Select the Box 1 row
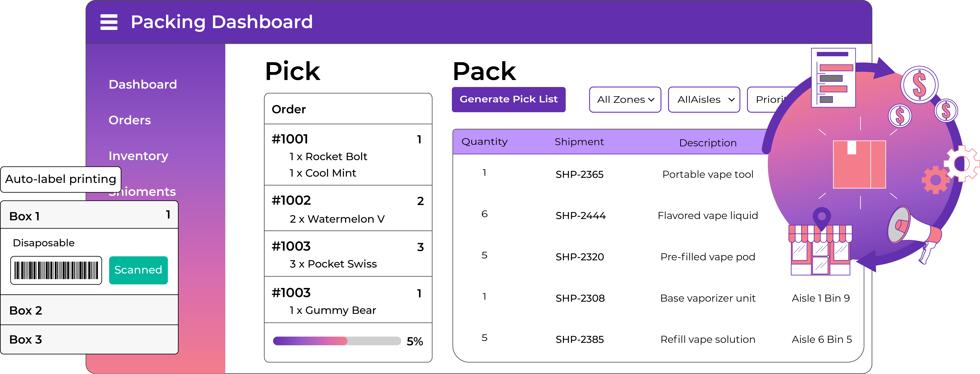Viewport: 980px width, 374px height. [89, 215]
